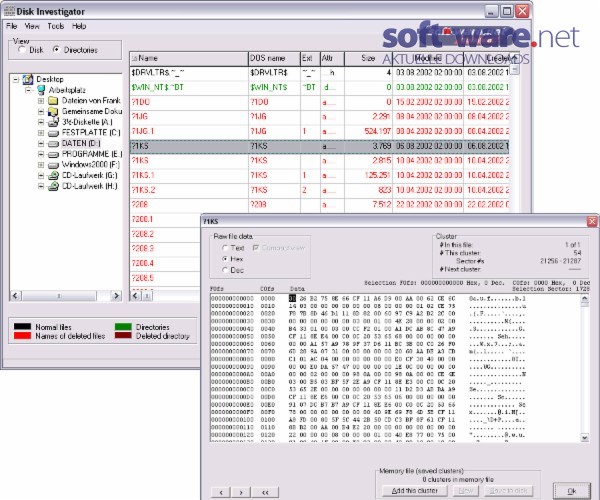600x500 pixels.
Task: Sort file list by Size column
Action: 368,59
